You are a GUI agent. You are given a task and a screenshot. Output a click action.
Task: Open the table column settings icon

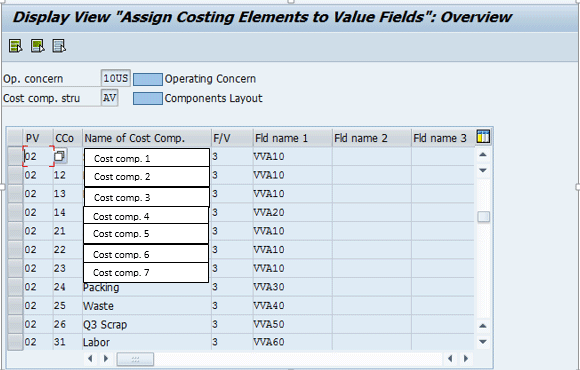(483, 137)
